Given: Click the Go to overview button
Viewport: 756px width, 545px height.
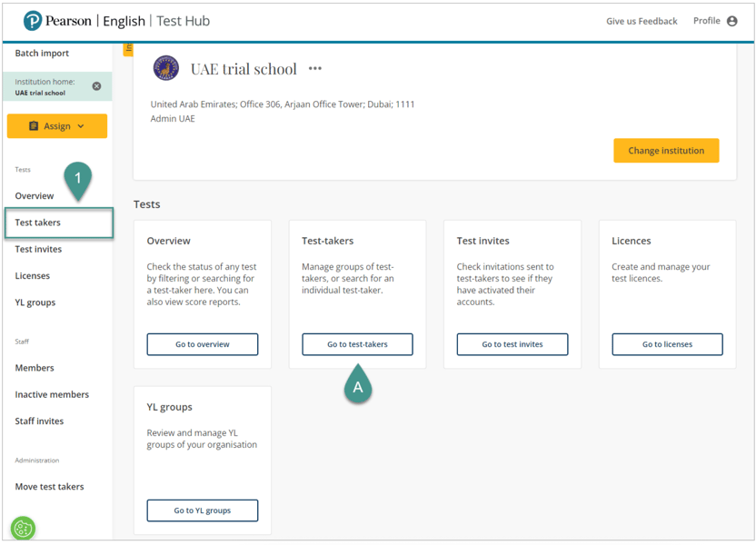Looking at the screenshot, I should coord(203,344).
